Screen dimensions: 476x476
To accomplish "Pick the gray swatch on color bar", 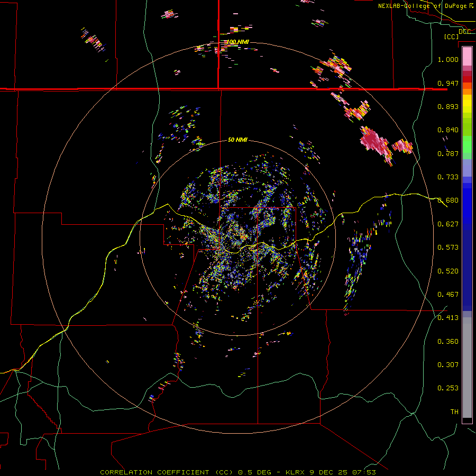I will tap(467, 368).
